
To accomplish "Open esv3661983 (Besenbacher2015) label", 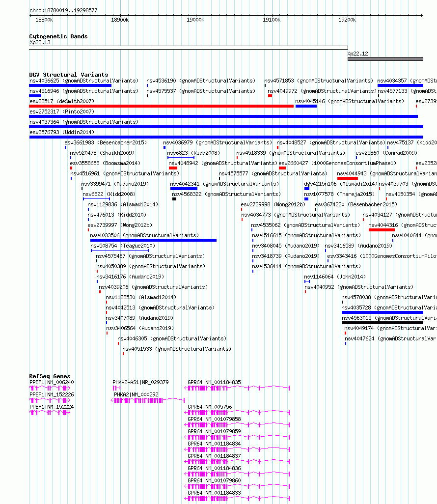I will tap(106, 142).
